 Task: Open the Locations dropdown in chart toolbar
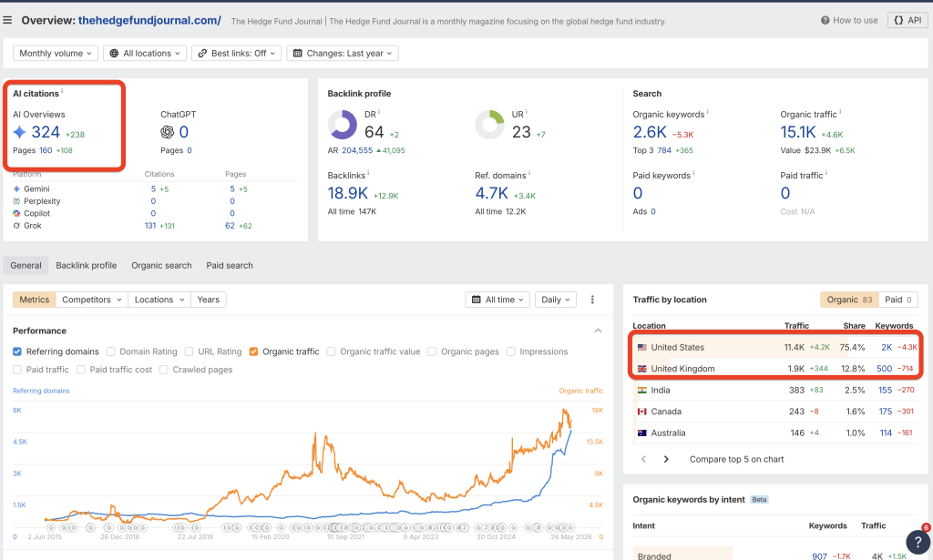pyautogui.click(x=159, y=300)
